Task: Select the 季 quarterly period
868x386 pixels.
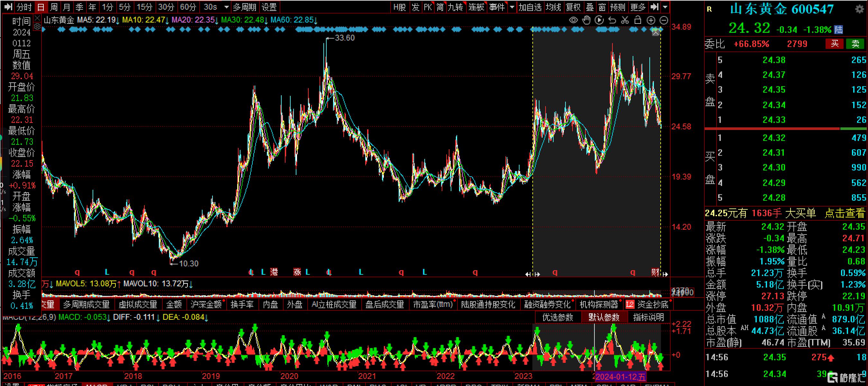Action: coord(79,7)
